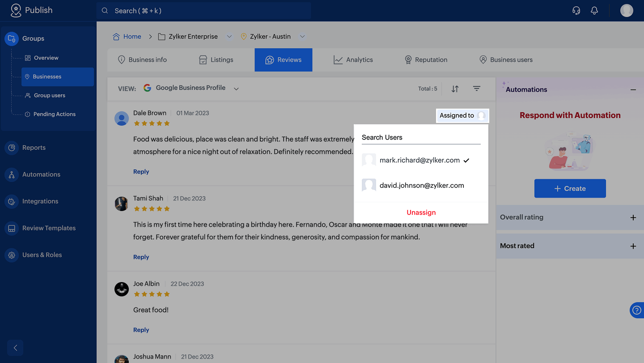The image size is (644, 363).
Task: Click the notification bell icon
Action: pos(594,11)
